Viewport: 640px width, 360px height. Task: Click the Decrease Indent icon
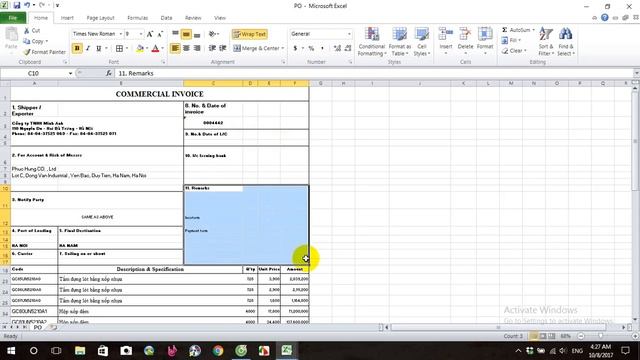pyautogui.click(x=212, y=48)
